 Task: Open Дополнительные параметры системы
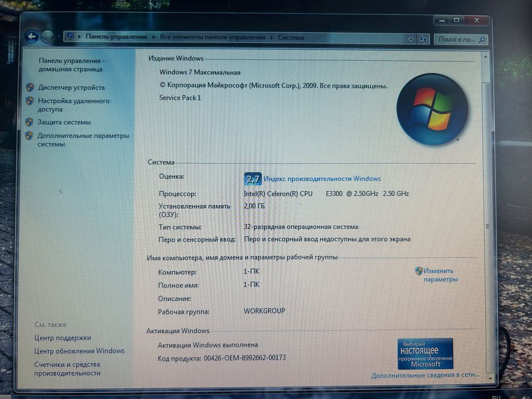coord(83,140)
